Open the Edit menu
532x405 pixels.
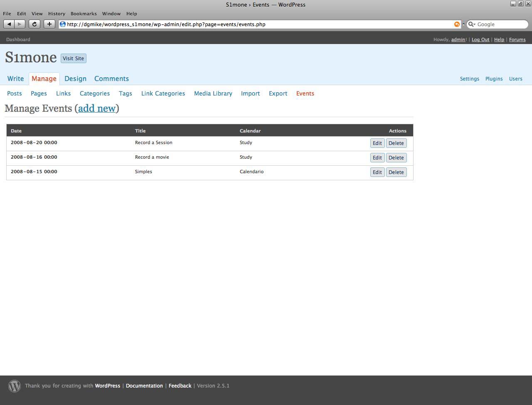[x=21, y=14]
